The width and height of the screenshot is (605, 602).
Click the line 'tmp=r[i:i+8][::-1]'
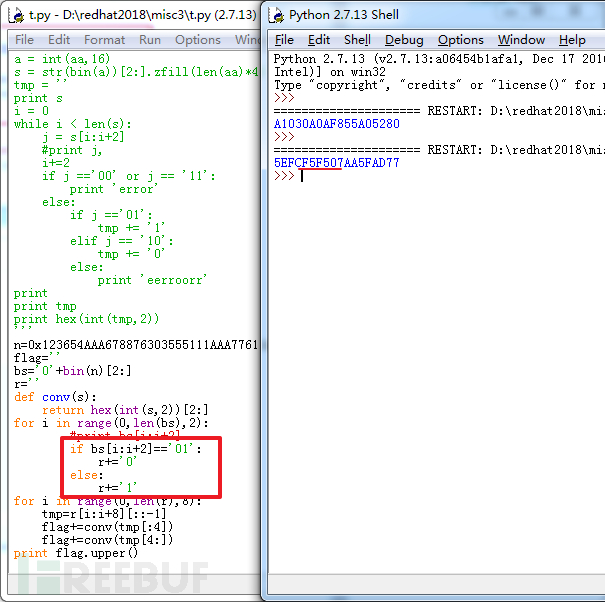104,514
